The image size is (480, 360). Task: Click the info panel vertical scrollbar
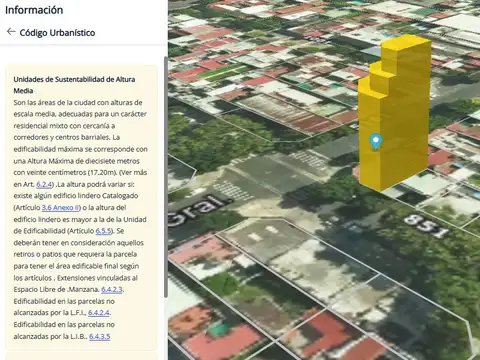click(x=166, y=177)
